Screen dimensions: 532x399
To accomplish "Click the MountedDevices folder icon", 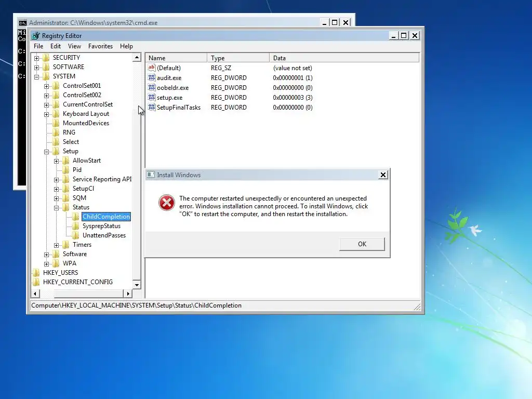I will tap(56, 123).
